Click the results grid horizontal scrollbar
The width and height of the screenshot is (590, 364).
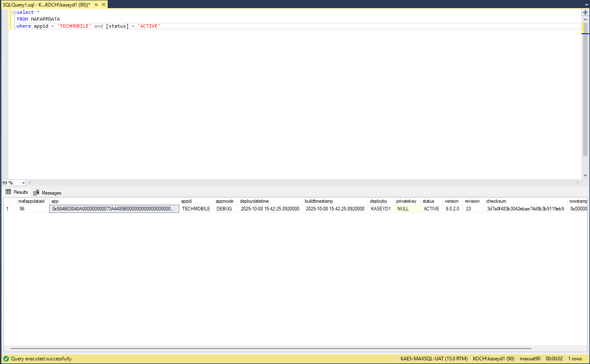tap(271, 349)
